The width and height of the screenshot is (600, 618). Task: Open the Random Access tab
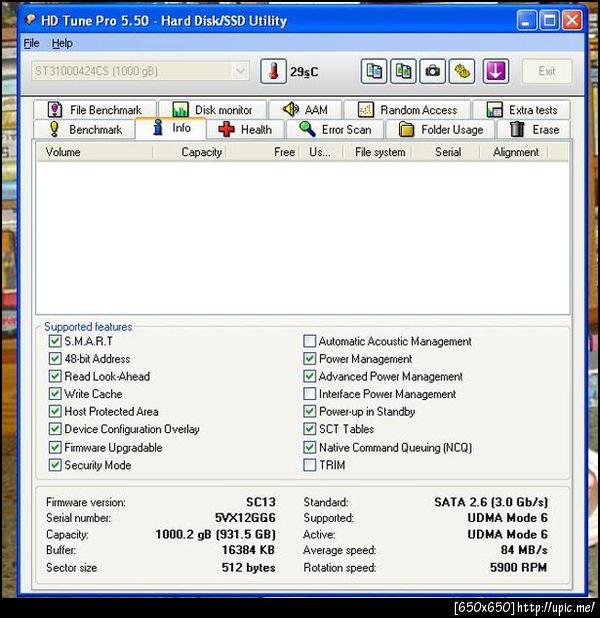click(407, 110)
